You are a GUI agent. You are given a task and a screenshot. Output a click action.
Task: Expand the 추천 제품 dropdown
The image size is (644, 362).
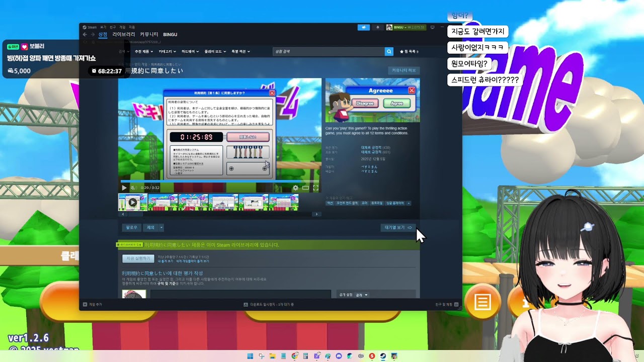143,51
